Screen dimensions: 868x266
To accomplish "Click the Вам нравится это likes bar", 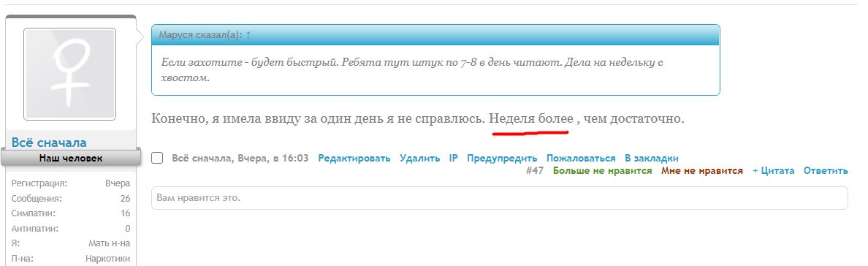I will [x=499, y=198].
